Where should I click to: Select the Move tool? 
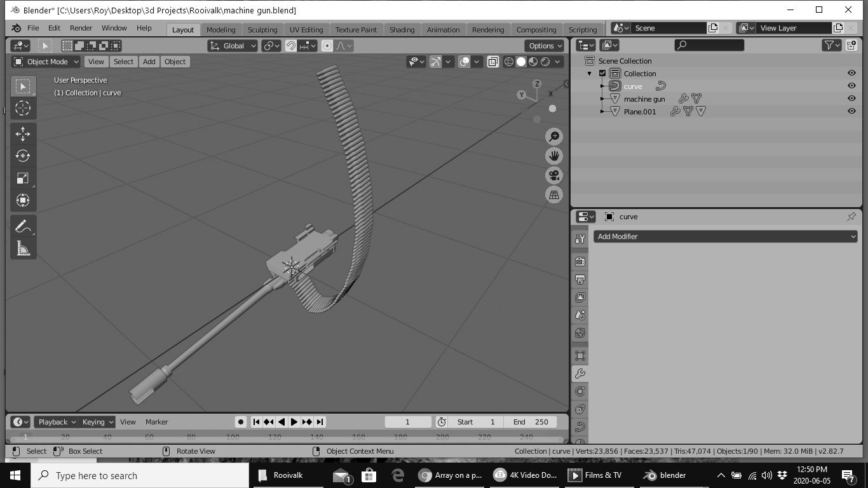pos(23,133)
